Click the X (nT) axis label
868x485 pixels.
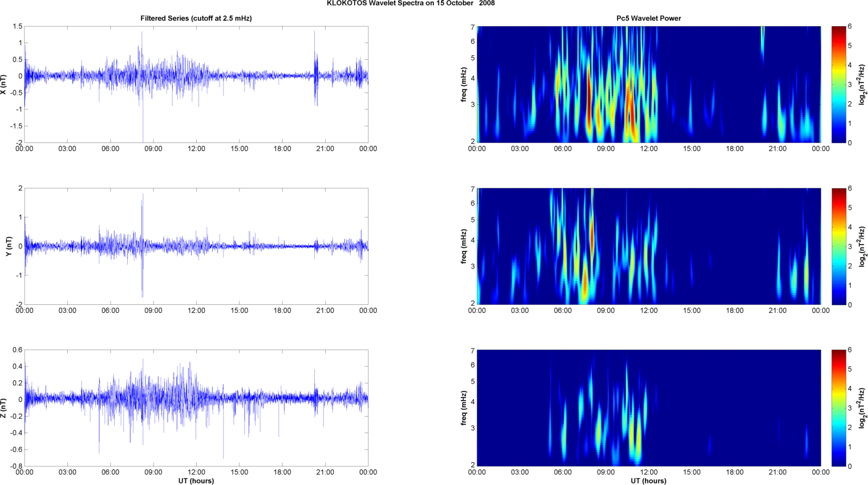tap(4, 84)
